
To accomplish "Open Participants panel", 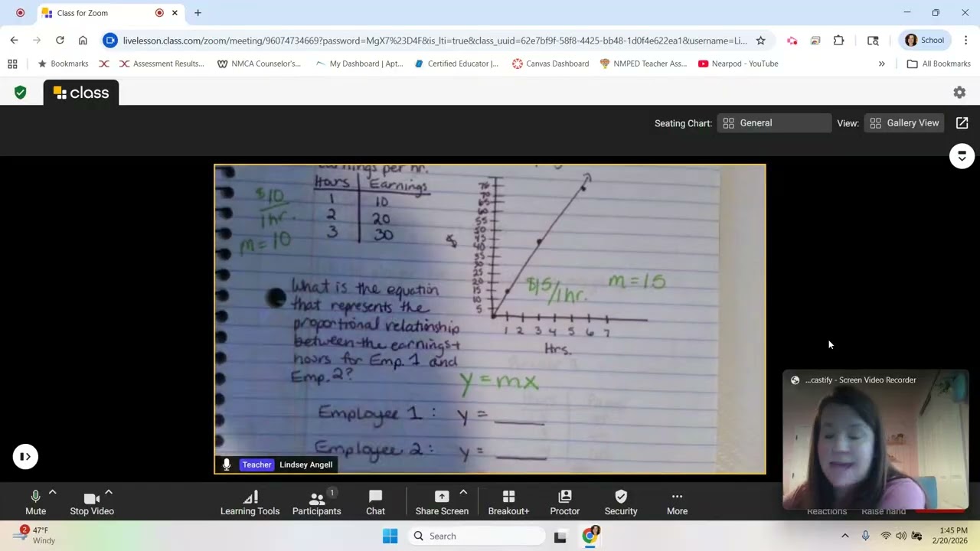I will coord(316,503).
